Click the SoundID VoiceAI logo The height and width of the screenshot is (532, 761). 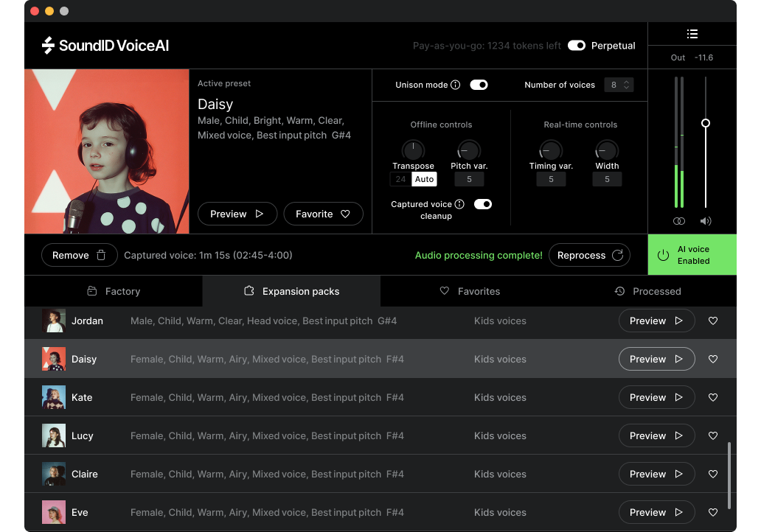(x=105, y=46)
